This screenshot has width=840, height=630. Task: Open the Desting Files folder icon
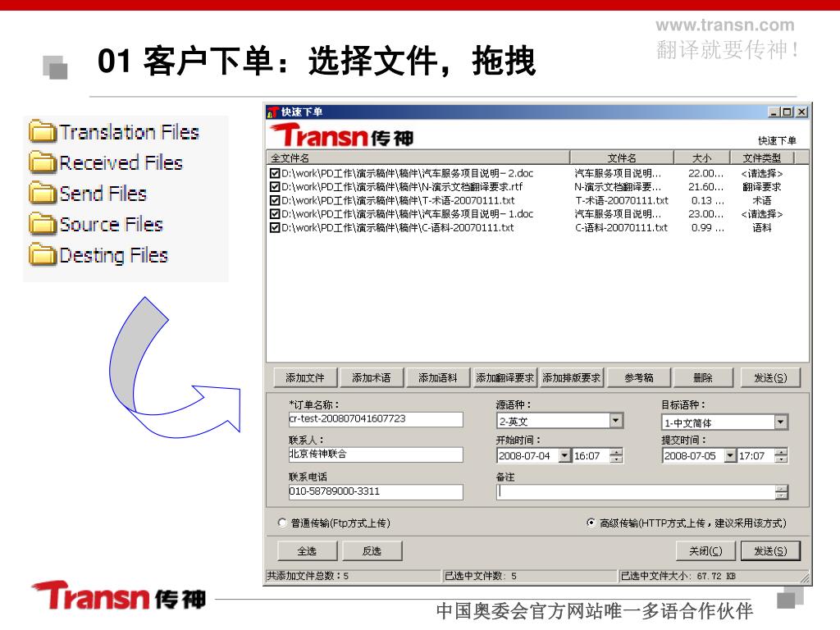point(43,255)
